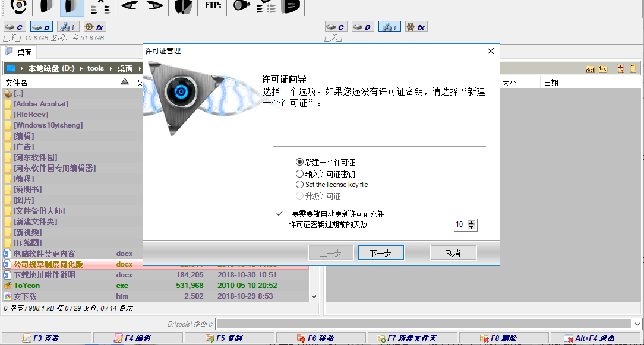The width and height of the screenshot is (644, 345).
Task: Select drive D in the right panel
Action: pos(362,27)
